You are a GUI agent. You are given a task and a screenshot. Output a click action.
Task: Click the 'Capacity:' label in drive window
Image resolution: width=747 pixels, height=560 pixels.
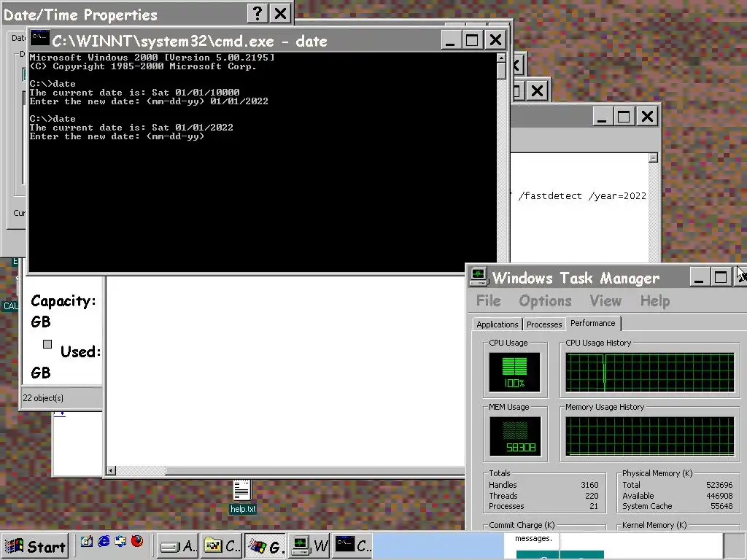63,301
